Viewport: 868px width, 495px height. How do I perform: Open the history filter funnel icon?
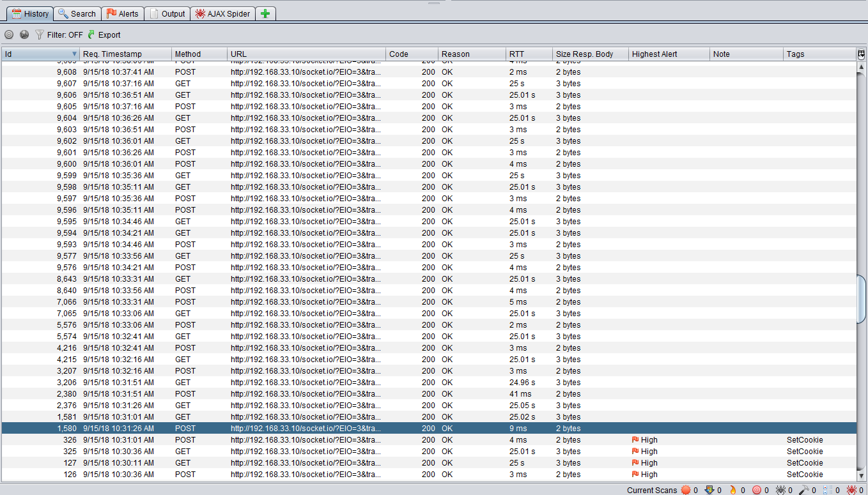point(40,34)
